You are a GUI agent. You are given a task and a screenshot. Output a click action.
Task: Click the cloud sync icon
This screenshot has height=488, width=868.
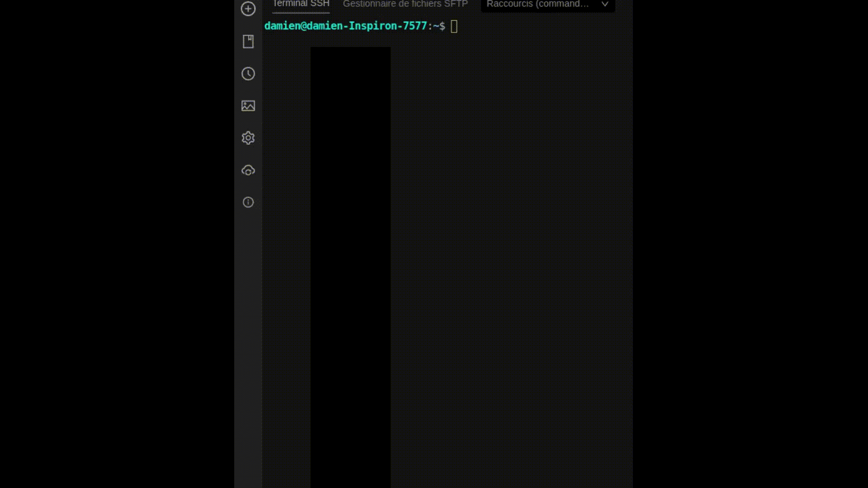click(248, 170)
